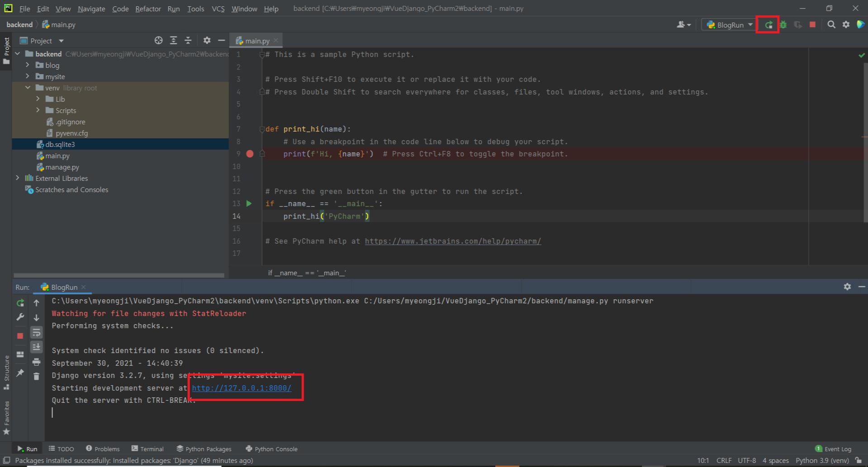Open Project panel options gear
The image size is (868, 467).
(x=207, y=41)
